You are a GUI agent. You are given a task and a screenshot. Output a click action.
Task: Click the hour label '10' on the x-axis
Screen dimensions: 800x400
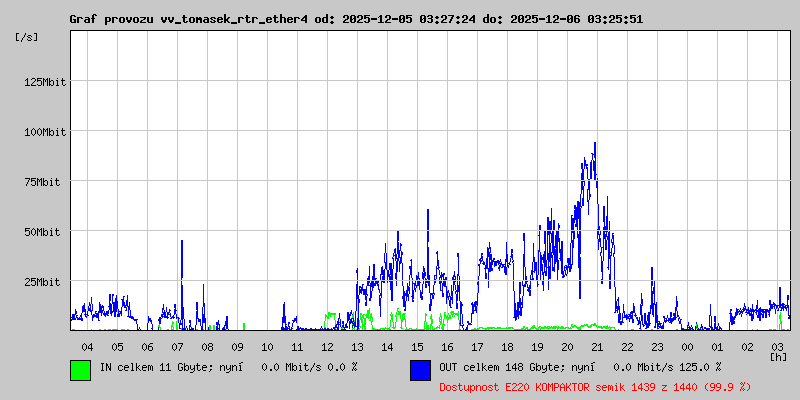point(267,347)
